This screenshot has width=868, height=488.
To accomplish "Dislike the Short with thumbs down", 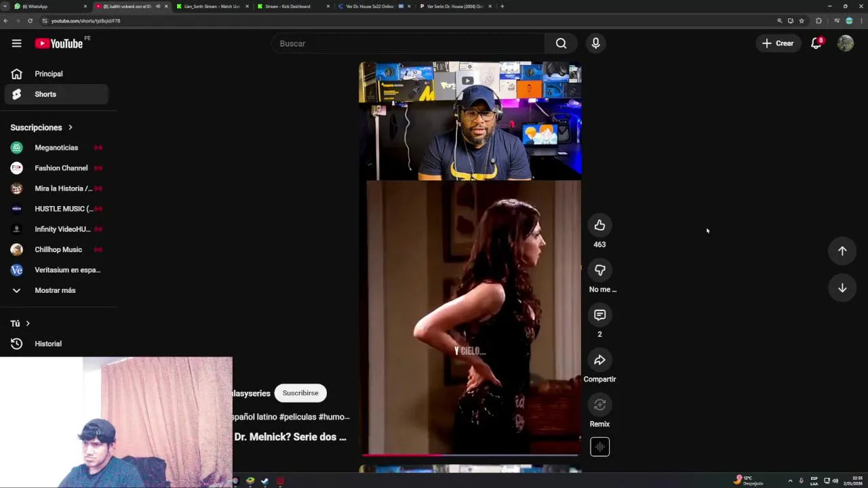I will (x=599, y=270).
